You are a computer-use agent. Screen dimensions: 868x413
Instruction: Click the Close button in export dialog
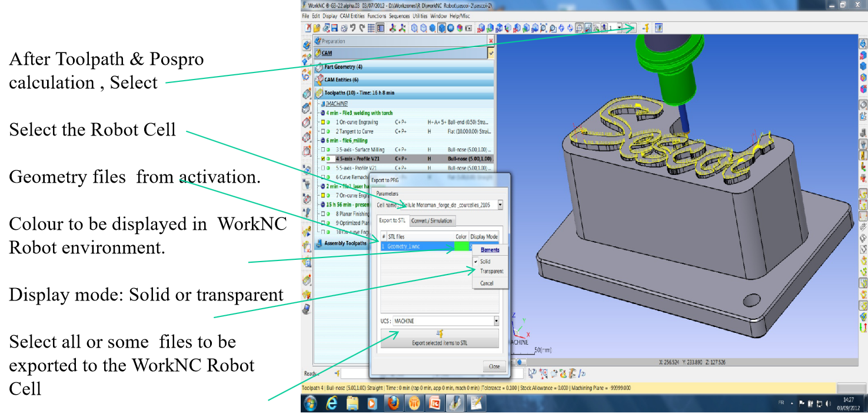494,366
